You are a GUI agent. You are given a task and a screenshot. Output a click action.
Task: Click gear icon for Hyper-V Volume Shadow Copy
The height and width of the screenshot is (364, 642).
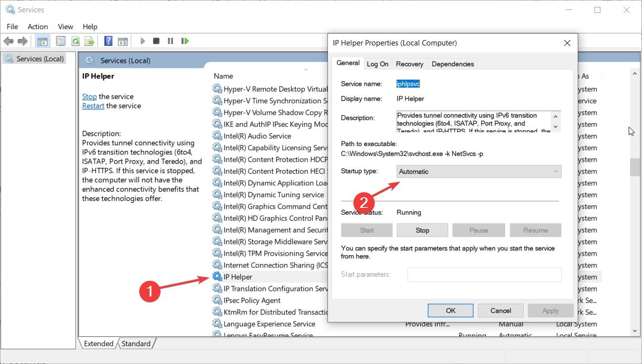[x=217, y=112]
